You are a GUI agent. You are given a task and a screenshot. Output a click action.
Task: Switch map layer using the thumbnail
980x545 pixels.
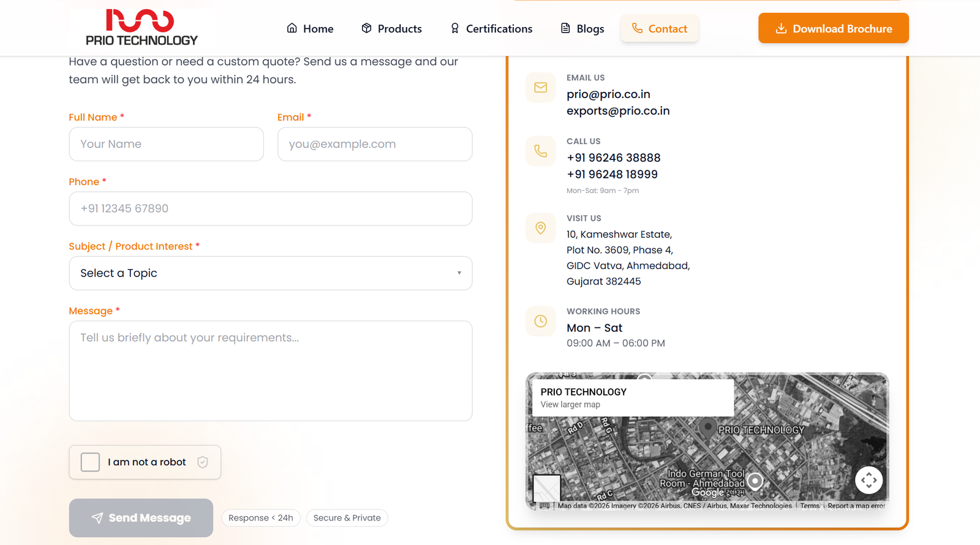click(x=546, y=487)
